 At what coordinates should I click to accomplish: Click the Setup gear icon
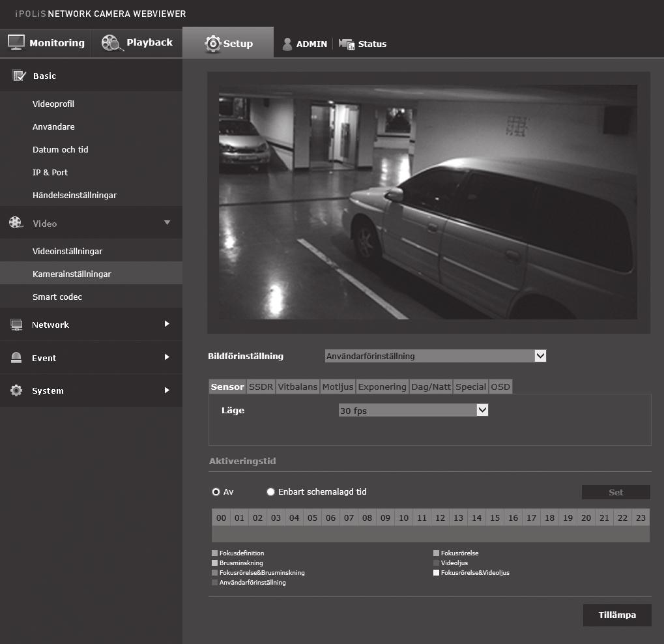(212, 44)
